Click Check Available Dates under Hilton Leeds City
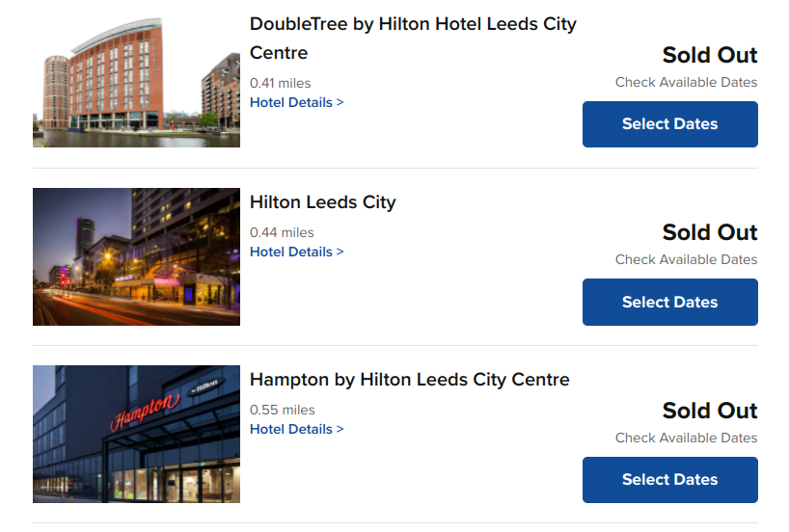 pos(686,260)
